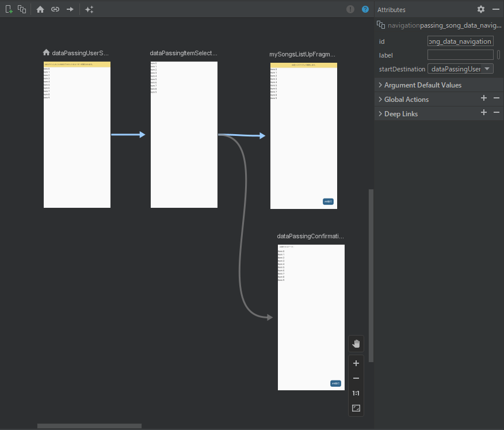Click the label input field
Screen dimensions: 504x430
pos(459,55)
